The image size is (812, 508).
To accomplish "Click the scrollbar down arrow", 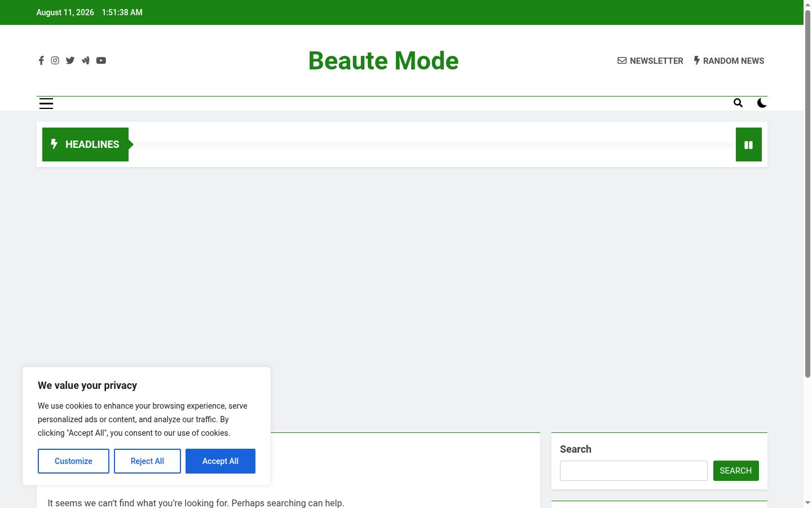I will point(807,502).
